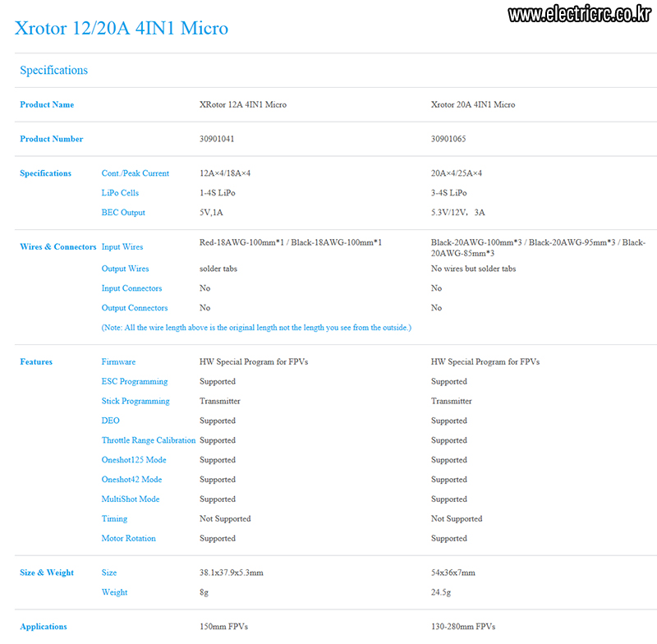Select the 'Oneshot125 Mode' label
The image size is (657, 644).
click(x=134, y=460)
